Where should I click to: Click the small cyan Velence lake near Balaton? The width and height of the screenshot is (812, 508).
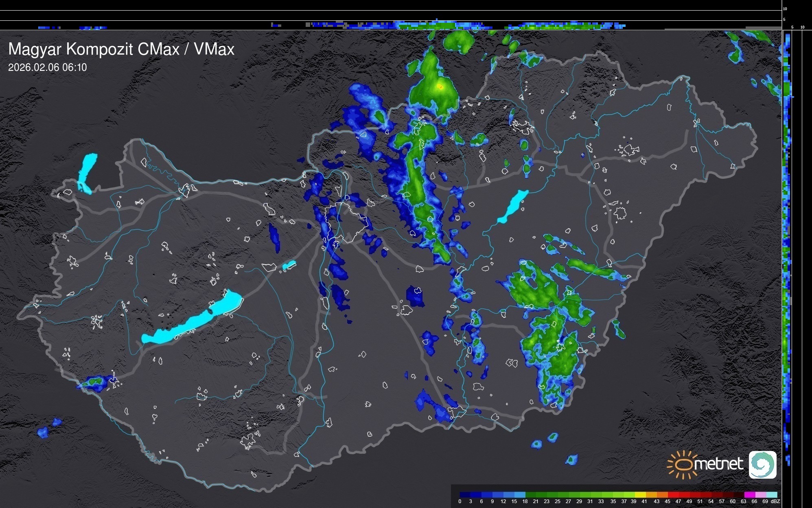tap(289, 265)
